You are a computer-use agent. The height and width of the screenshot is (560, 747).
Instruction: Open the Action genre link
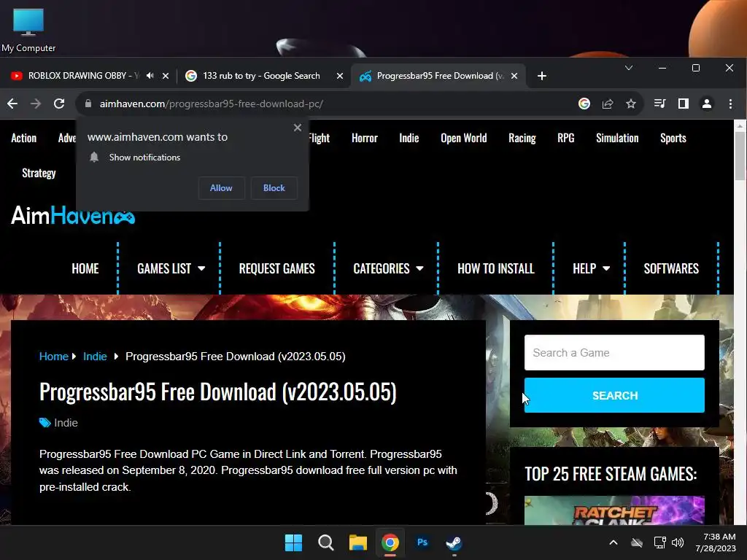pyautogui.click(x=24, y=138)
